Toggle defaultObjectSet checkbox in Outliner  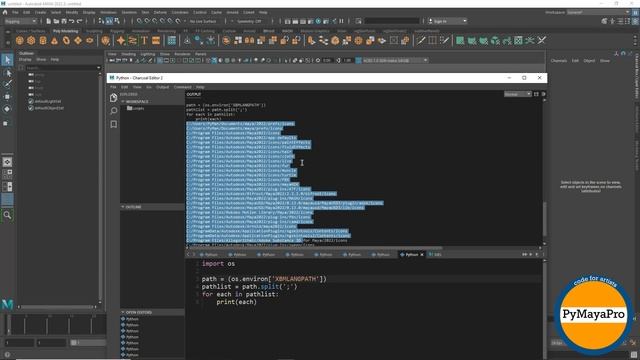31,108
